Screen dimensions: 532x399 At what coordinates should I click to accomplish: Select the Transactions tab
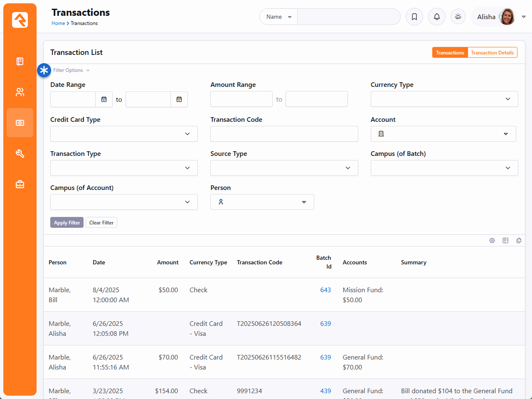(450, 53)
